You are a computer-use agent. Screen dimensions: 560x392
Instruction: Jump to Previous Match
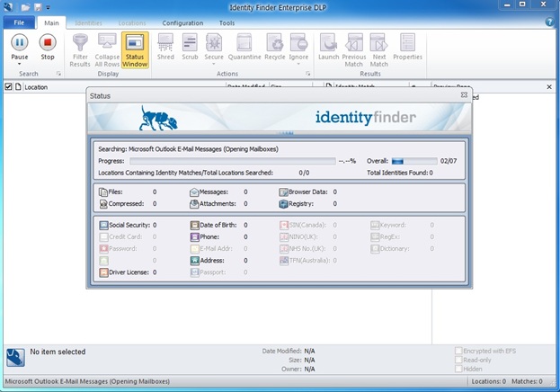tap(354, 50)
